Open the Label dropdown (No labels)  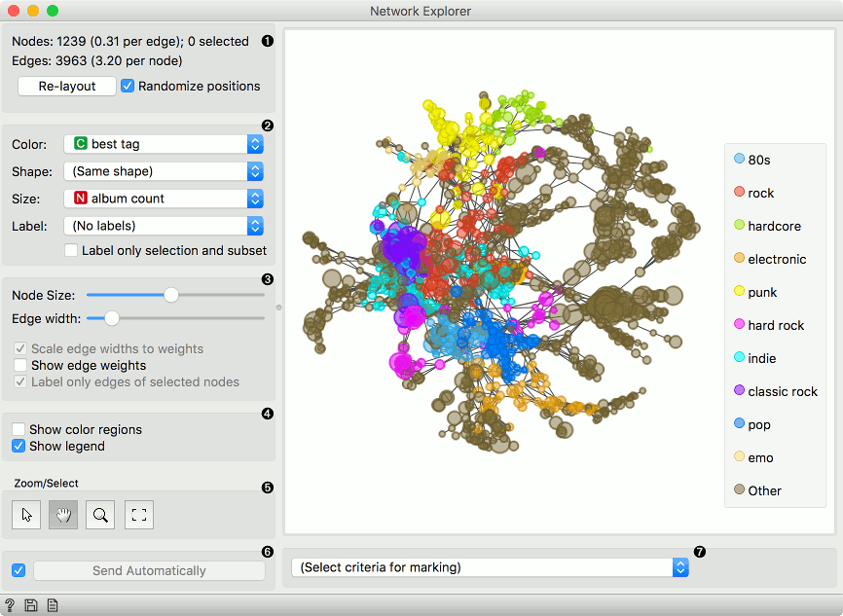click(164, 226)
